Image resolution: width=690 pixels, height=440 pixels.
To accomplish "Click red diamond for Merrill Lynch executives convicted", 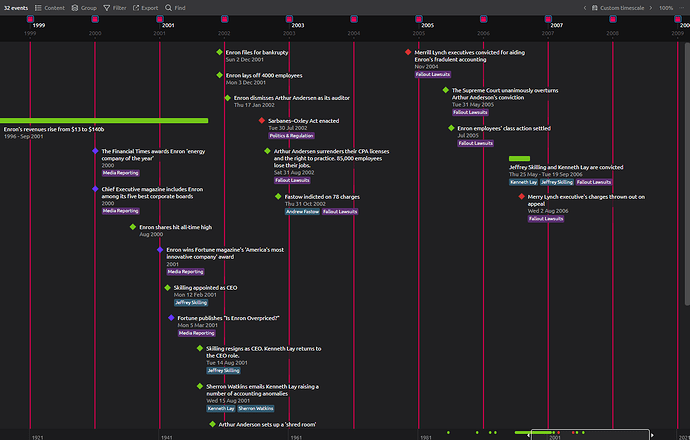I will point(408,52).
